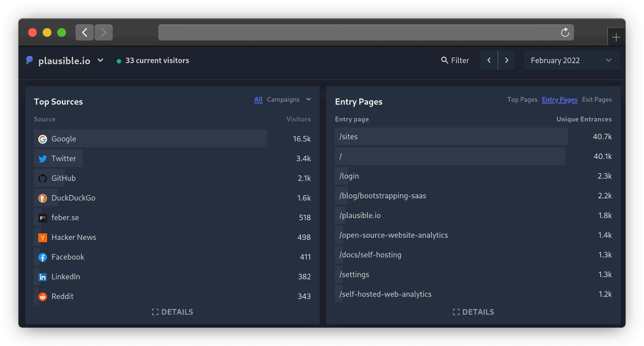Reload the page with the refresh icon
This screenshot has height=346, width=644.
click(565, 33)
